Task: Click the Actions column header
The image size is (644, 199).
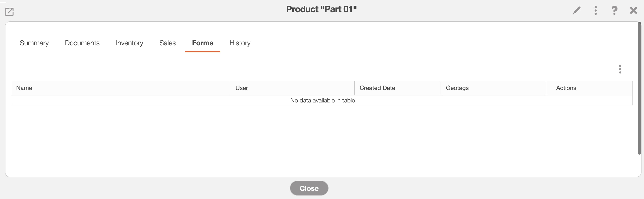Action: 566,88
